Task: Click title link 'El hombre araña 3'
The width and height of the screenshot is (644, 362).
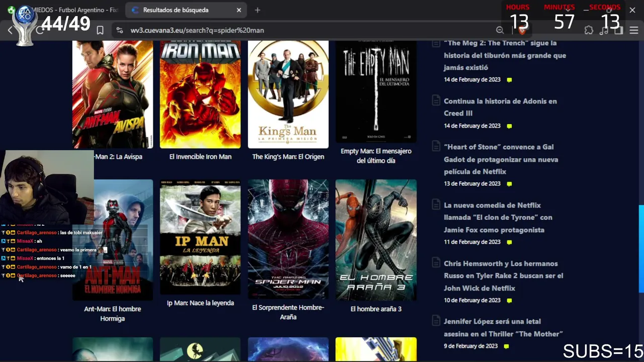Action: tap(376, 309)
